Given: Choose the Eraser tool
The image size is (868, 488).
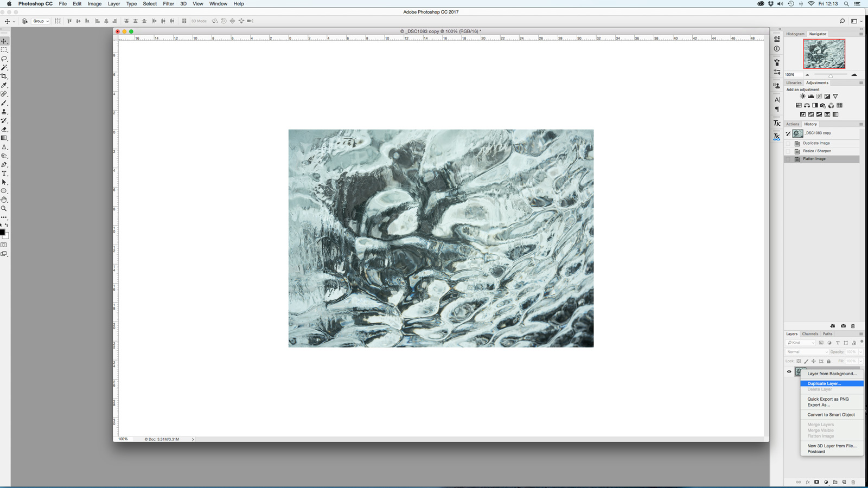Looking at the screenshot, I should click(4, 130).
